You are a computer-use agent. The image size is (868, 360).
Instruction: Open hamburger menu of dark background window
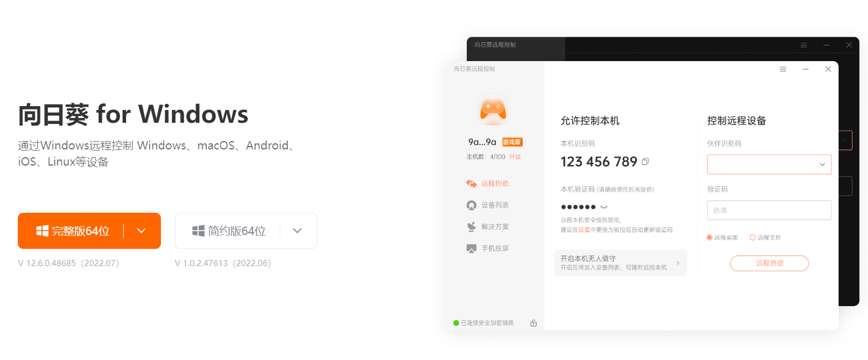pyautogui.click(x=804, y=44)
